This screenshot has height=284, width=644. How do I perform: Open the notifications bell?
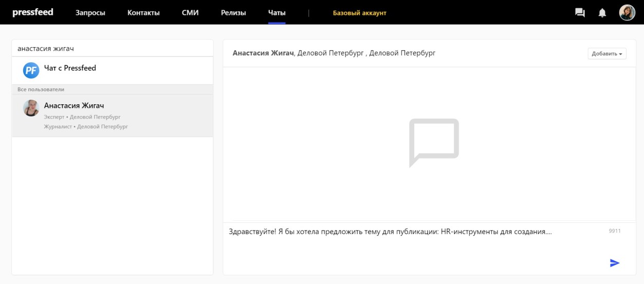(602, 13)
